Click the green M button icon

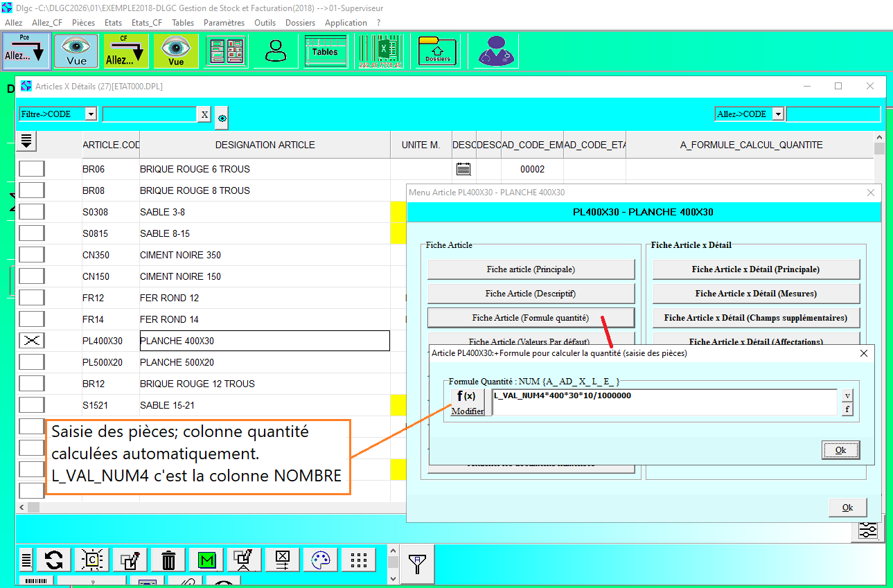pyautogui.click(x=206, y=560)
